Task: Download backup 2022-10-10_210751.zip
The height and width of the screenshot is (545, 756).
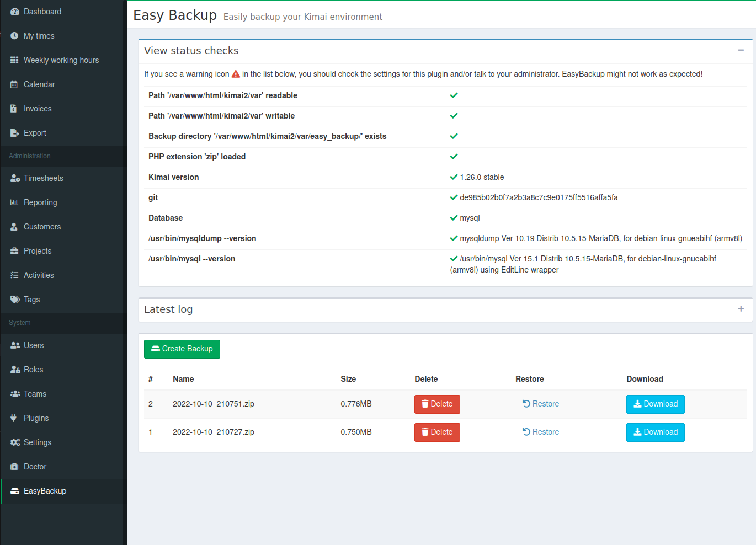Action: tap(656, 404)
